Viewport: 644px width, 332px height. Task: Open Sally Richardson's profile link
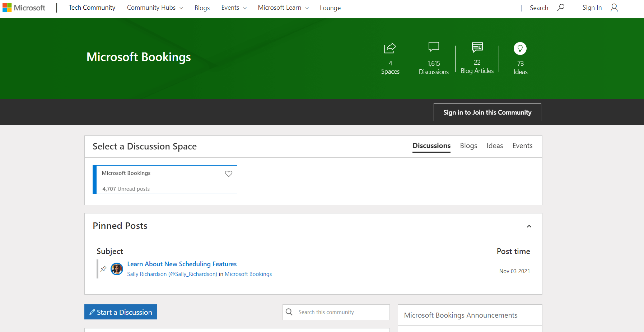tap(172, 274)
